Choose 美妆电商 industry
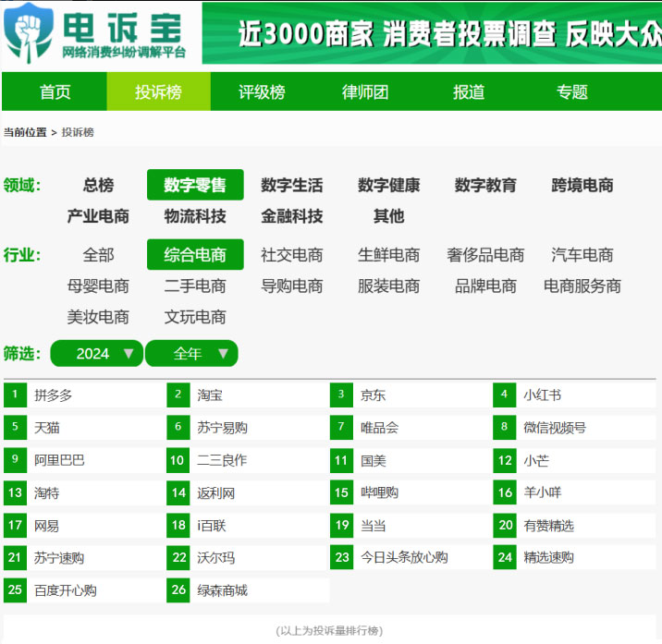Viewport: 662px width, 644px height. [98, 317]
